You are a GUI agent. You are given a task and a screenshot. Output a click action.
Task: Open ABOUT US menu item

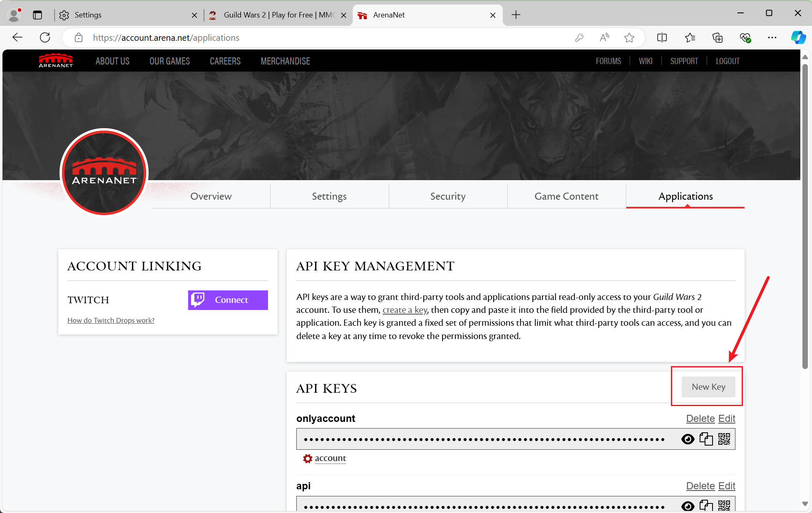tap(112, 61)
